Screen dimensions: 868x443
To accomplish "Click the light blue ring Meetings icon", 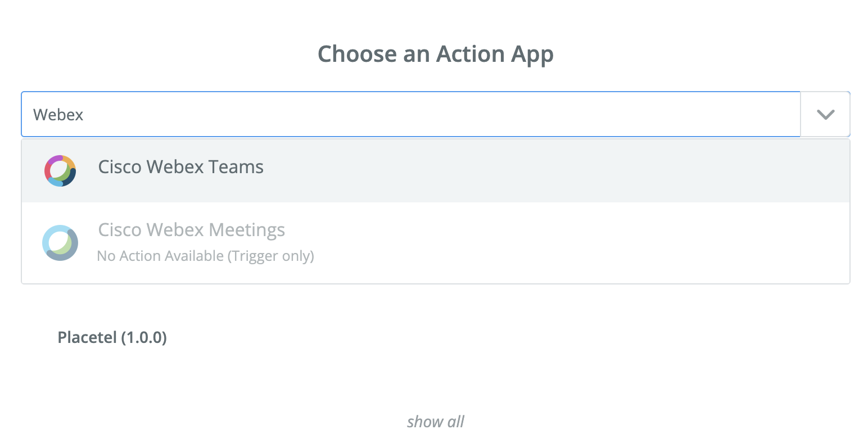I will [60, 243].
